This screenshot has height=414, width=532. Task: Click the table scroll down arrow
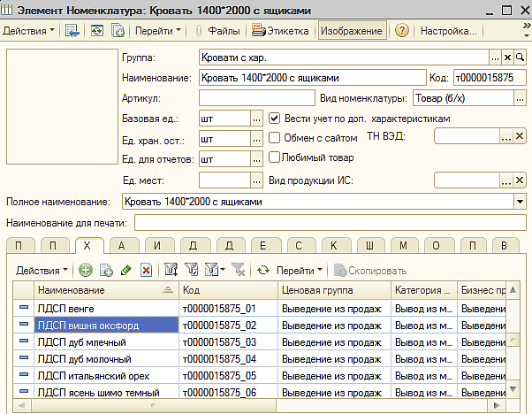513,389
